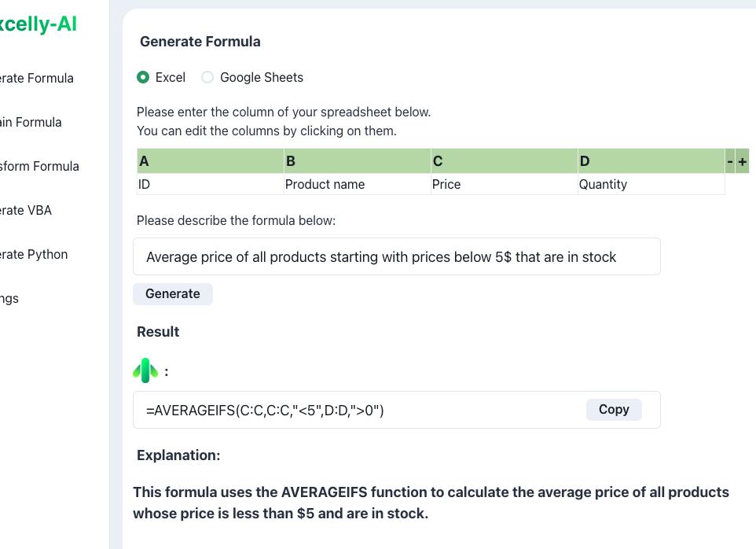
Task: Open the Generate VBA sidebar item
Action: click(25, 210)
